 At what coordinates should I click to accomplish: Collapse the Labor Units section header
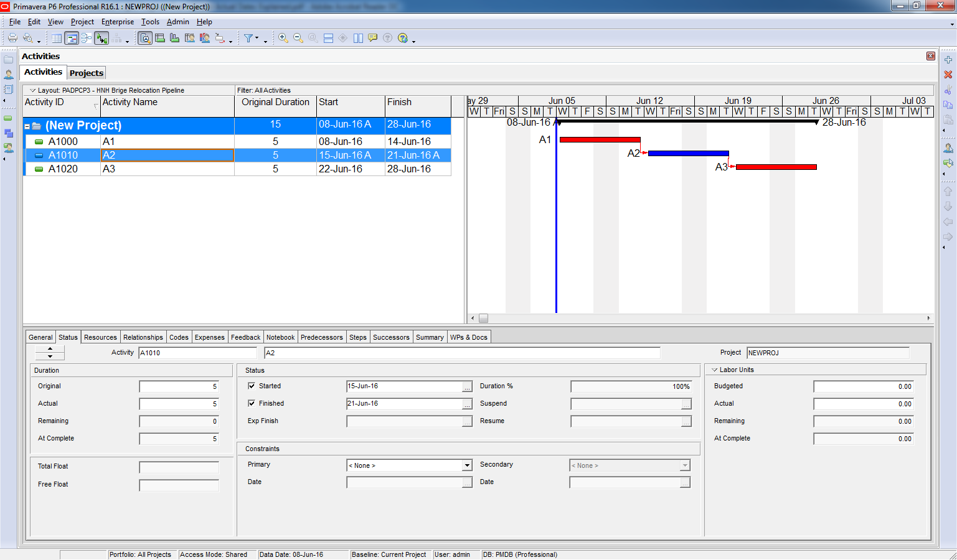715,370
